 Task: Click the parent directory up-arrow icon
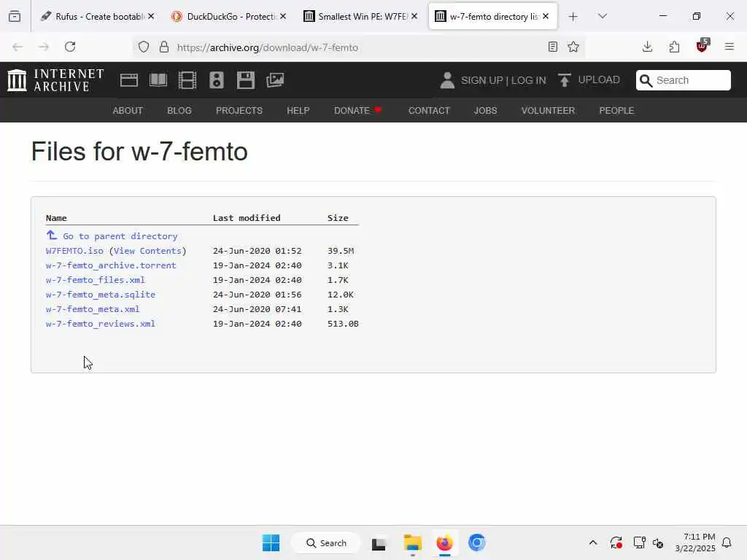52,235
